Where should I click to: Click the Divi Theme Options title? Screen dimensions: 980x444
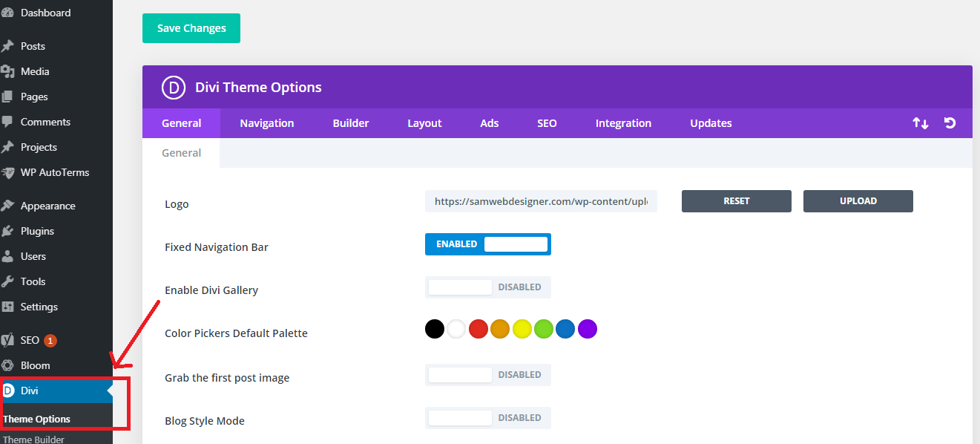click(258, 88)
